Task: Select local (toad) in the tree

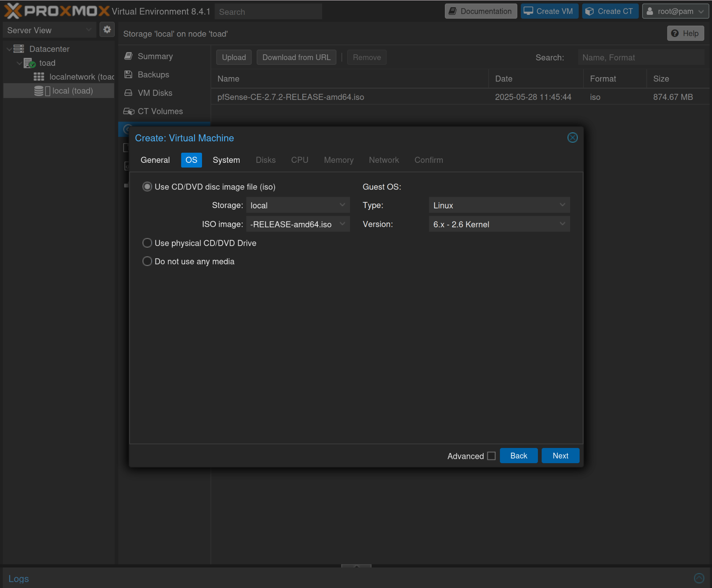Action: pos(59,91)
